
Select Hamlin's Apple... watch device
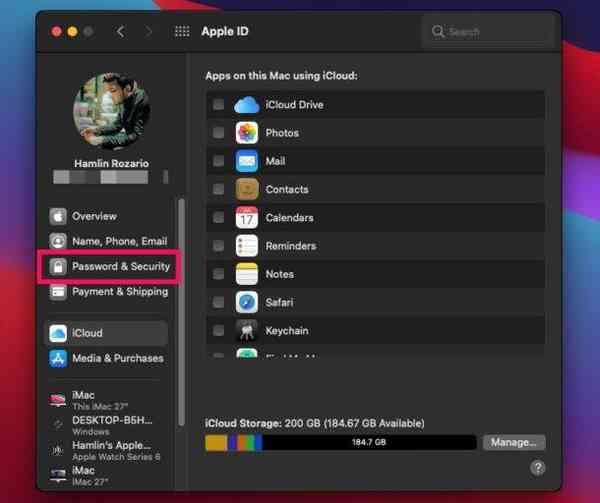point(107,451)
